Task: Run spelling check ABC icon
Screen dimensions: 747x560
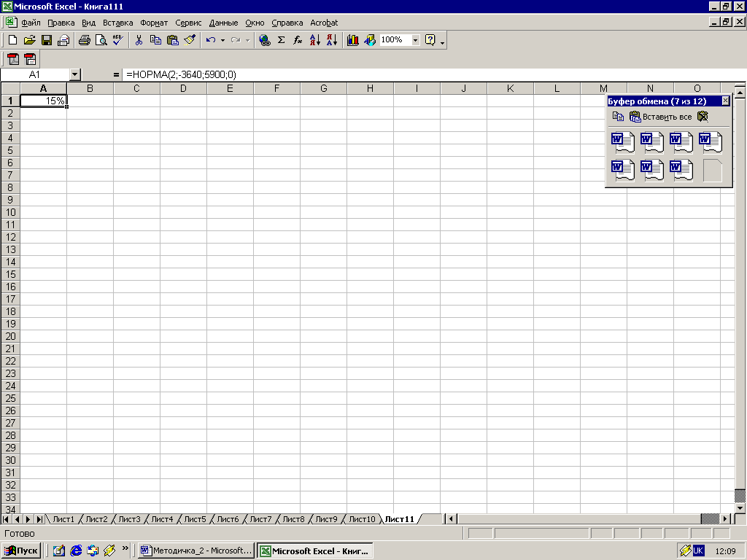Action: coord(117,40)
